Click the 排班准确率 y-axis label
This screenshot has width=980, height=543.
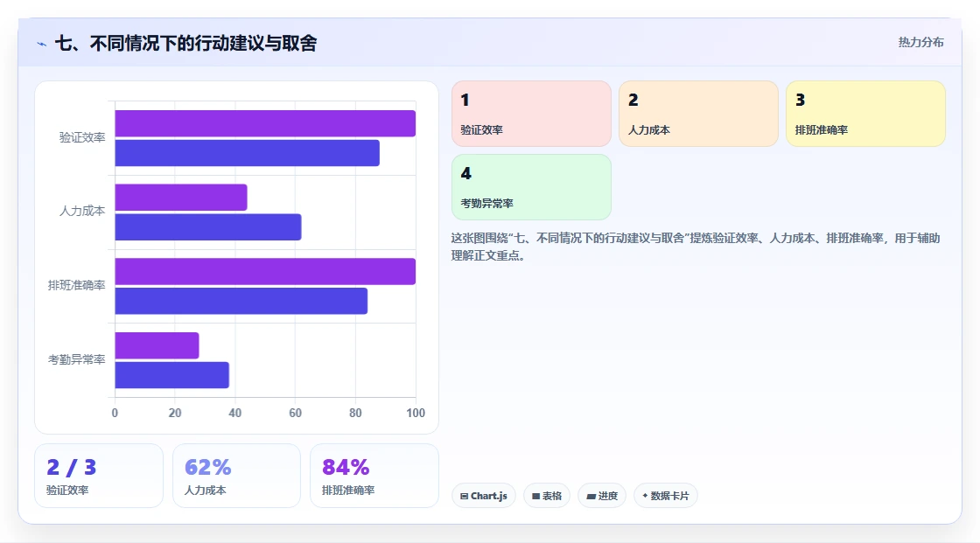coord(76,286)
